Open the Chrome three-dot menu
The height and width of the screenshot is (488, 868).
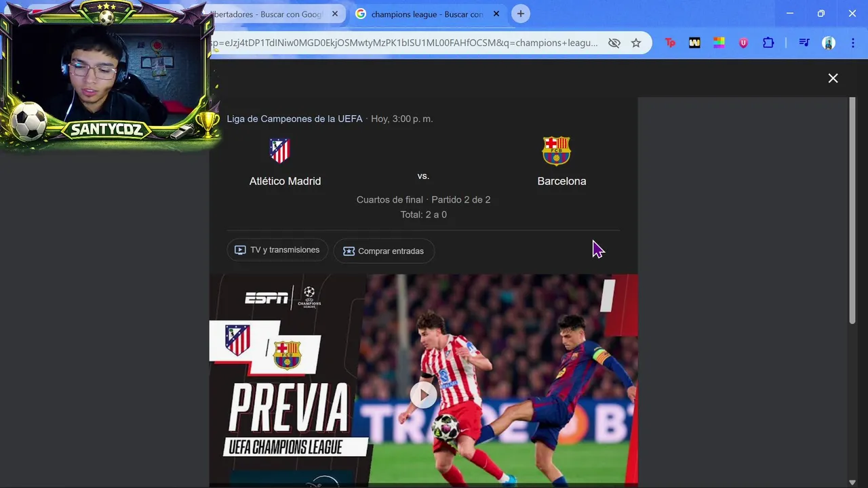[852, 43]
